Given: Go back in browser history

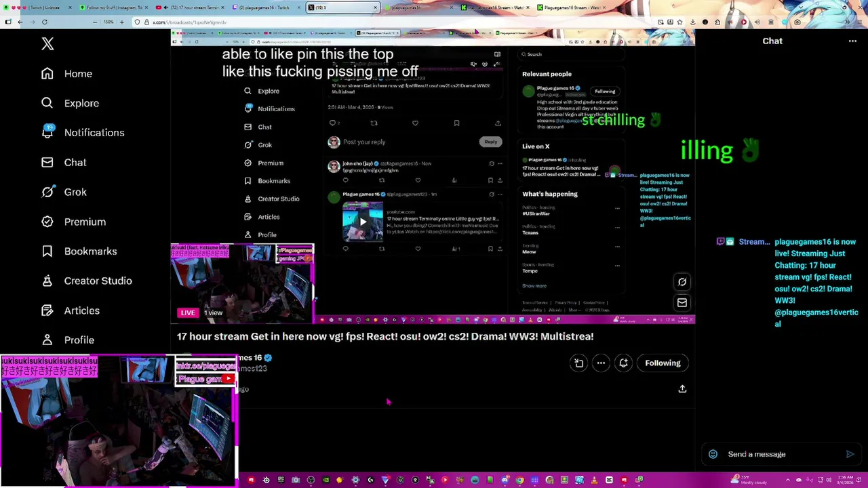Looking at the screenshot, I should (x=20, y=22).
